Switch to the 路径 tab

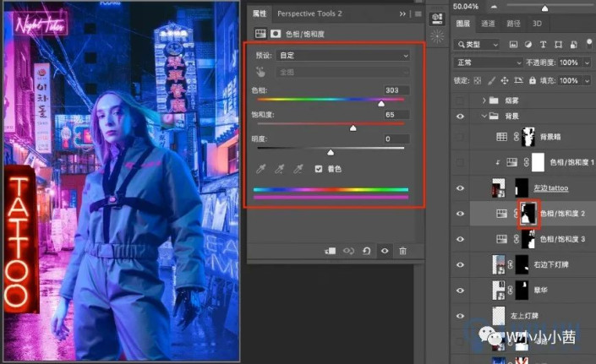coord(513,24)
